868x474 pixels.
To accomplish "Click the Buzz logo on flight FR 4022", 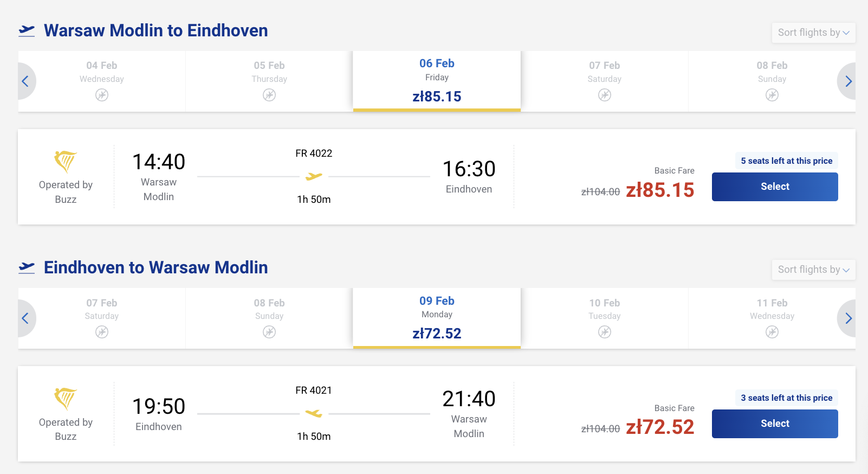I will click(66, 161).
